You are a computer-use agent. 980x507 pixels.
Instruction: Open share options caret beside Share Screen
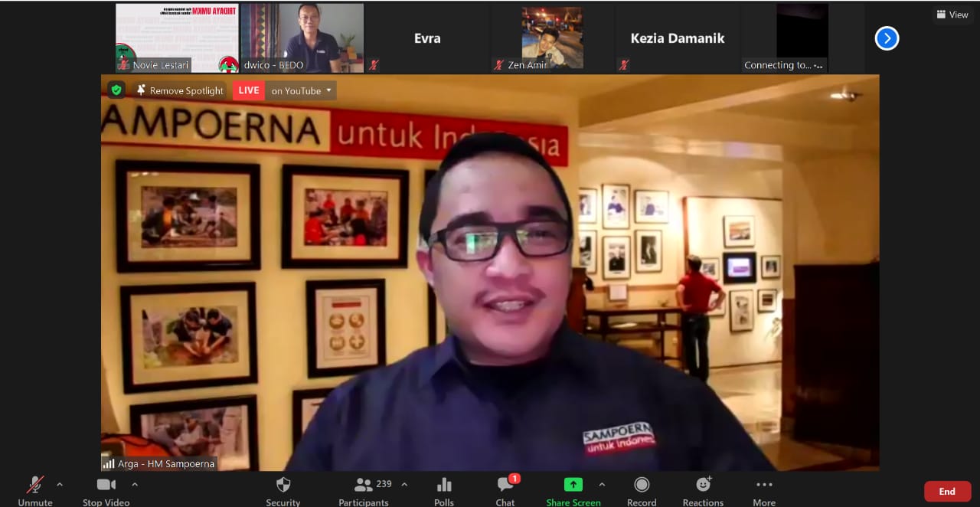pos(602,484)
